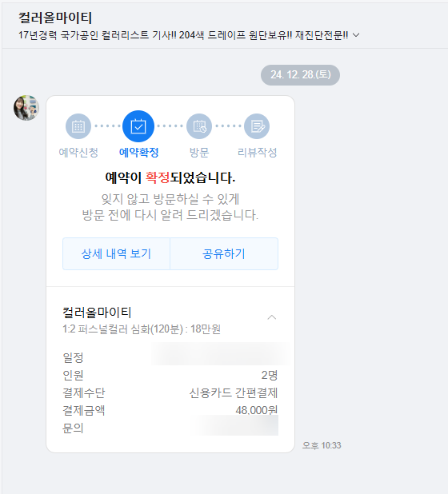The width and height of the screenshot is (448, 494).
Task: Click the 컬러올마이티 chat title in header
Action: 55,18
